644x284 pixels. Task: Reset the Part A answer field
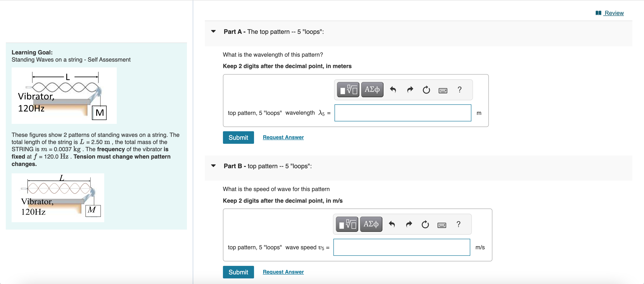click(426, 90)
